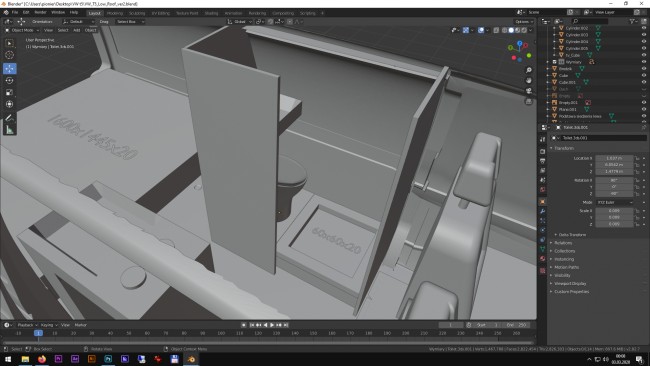Select the Measure tool

[x=10, y=130]
